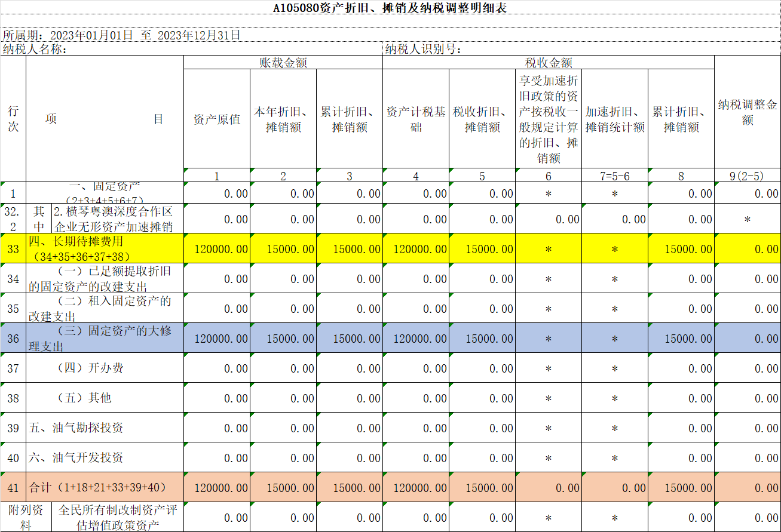Click the 税收金额 header cell
The height and width of the screenshot is (532, 781).
coord(549,63)
